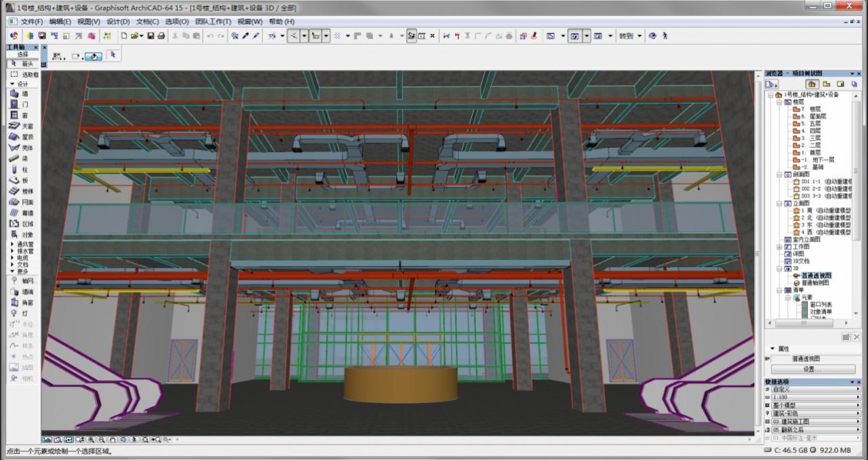
Task: Switch browser to Layout Book button
Action: coord(840,84)
